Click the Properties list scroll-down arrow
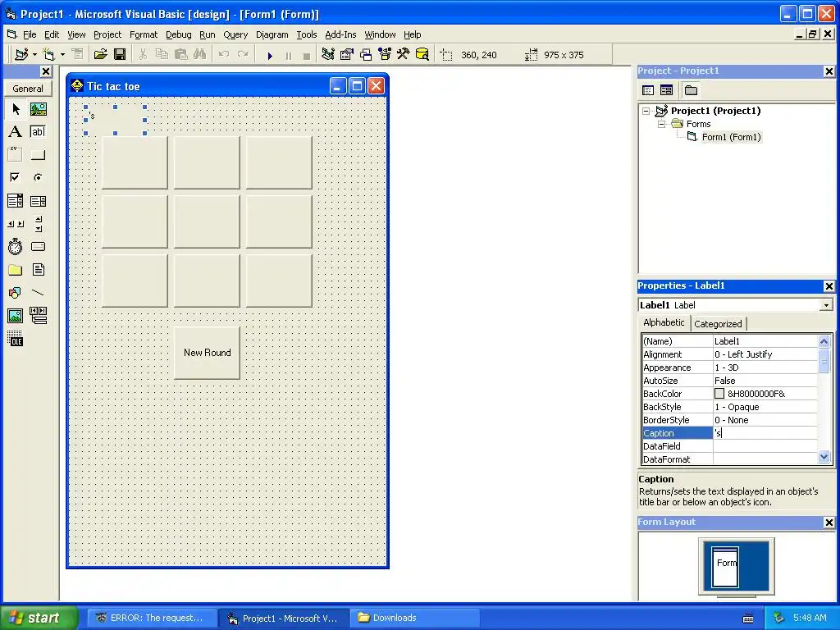 pyautogui.click(x=824, y=457)
